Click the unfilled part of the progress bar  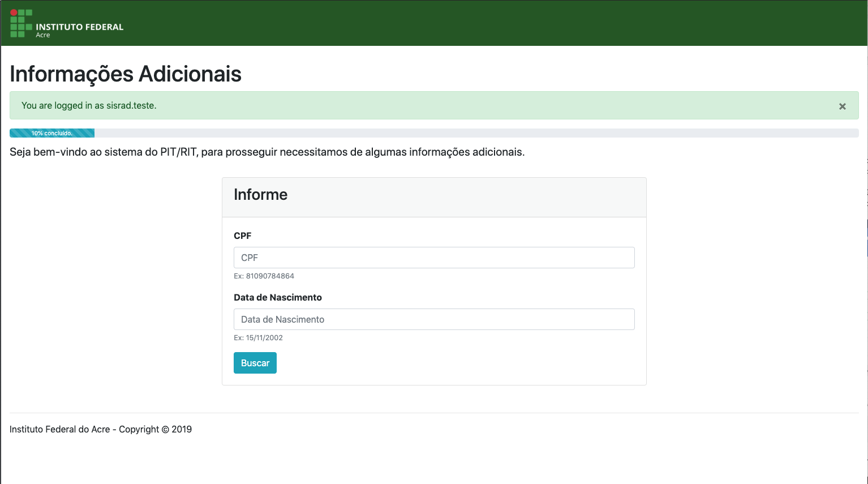click(x=475, y=134)
